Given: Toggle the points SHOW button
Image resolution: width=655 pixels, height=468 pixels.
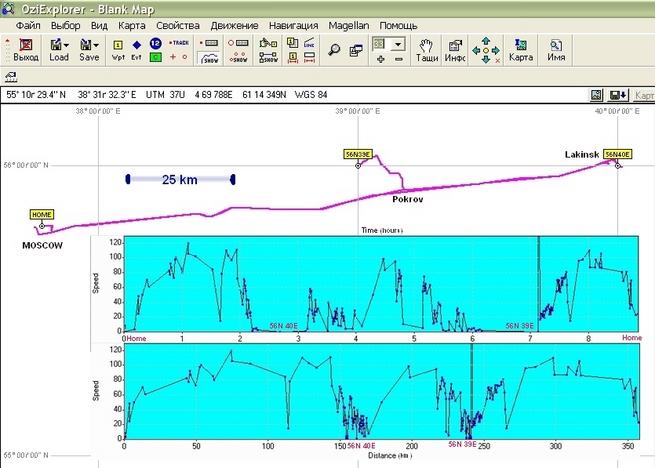Looking at the screenshot, I should 238,57.
